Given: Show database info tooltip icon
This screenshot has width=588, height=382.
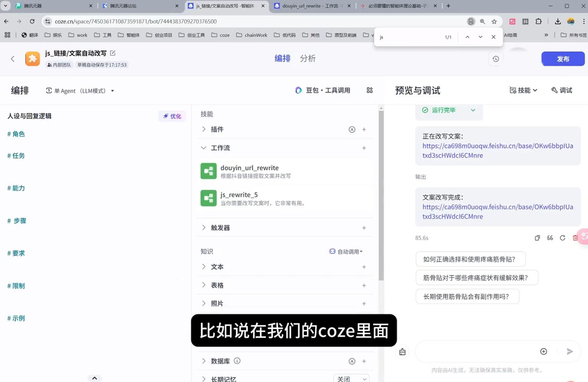Looking at the screenshot, I should coord(237,361).
